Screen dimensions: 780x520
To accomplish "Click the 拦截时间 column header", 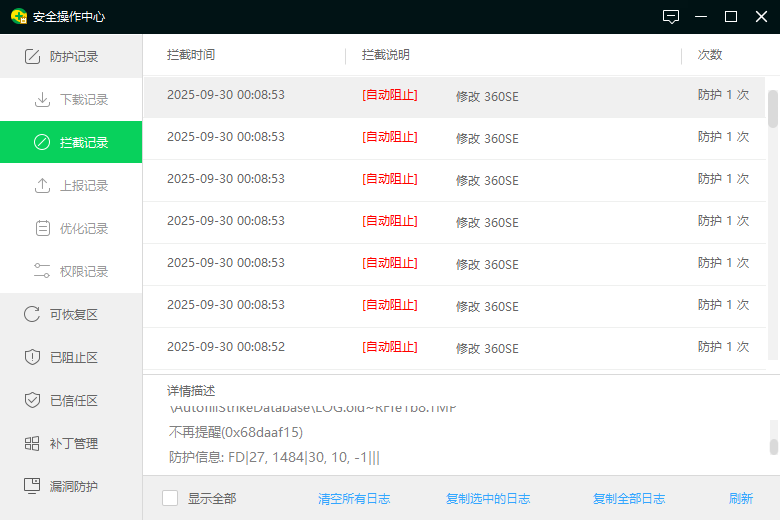I will coord(191,55).
